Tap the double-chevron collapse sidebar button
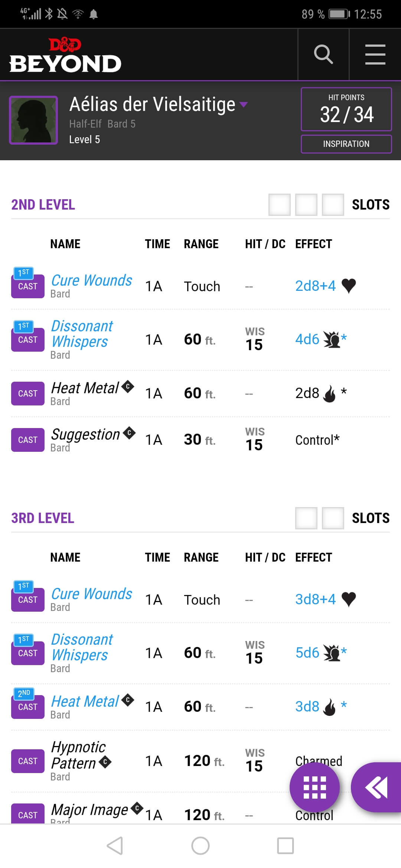The image size is (401, 868). [x=376, y=787]
